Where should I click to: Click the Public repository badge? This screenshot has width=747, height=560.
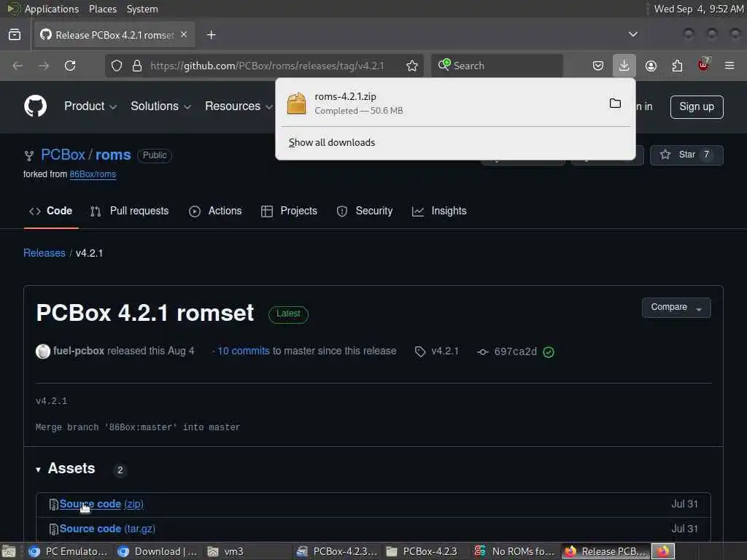point(155,155)
